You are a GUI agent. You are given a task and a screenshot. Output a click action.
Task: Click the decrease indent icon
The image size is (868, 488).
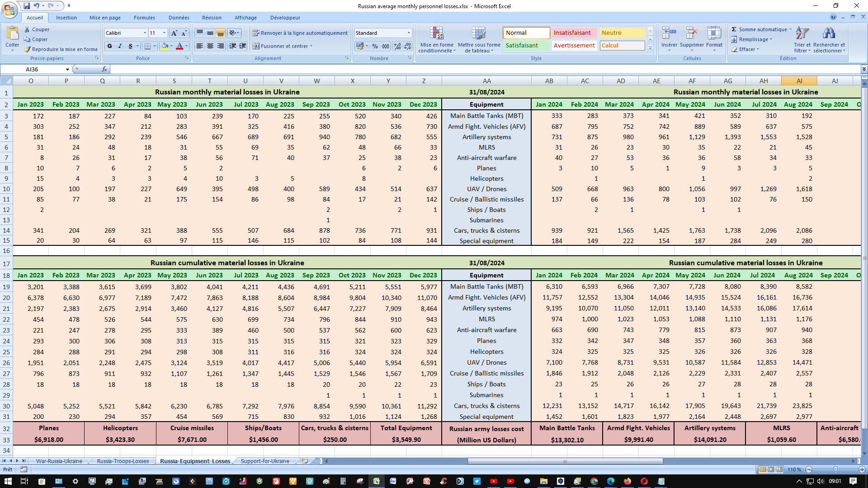point(232,46)
